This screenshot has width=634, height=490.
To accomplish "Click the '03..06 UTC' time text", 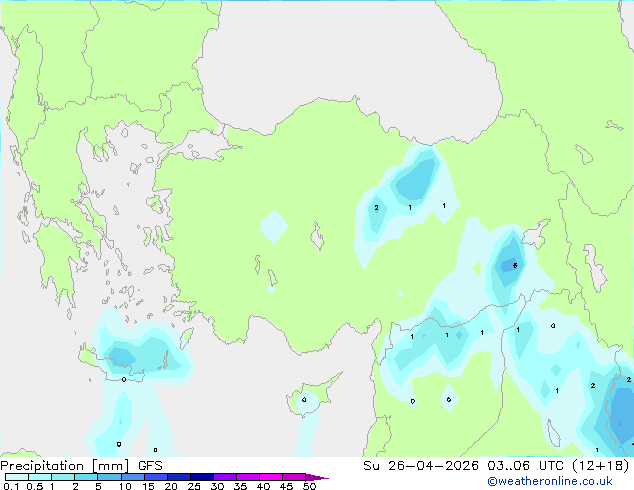I will pyautogui.click(x=525, y=466).
